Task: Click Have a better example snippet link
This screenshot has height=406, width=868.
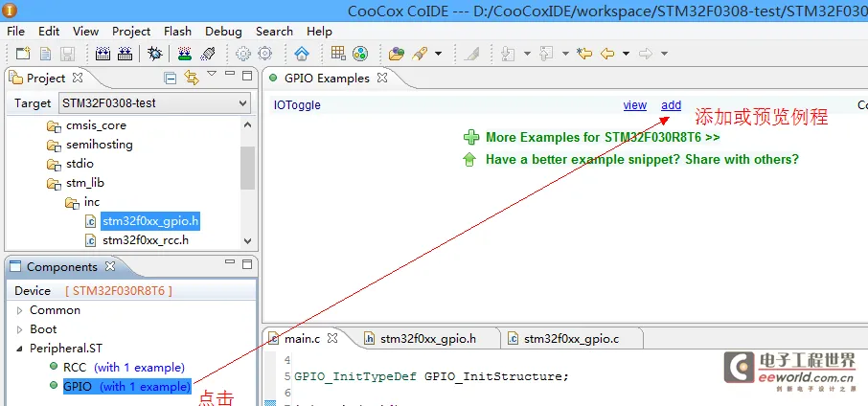Action: click(642, 159)
